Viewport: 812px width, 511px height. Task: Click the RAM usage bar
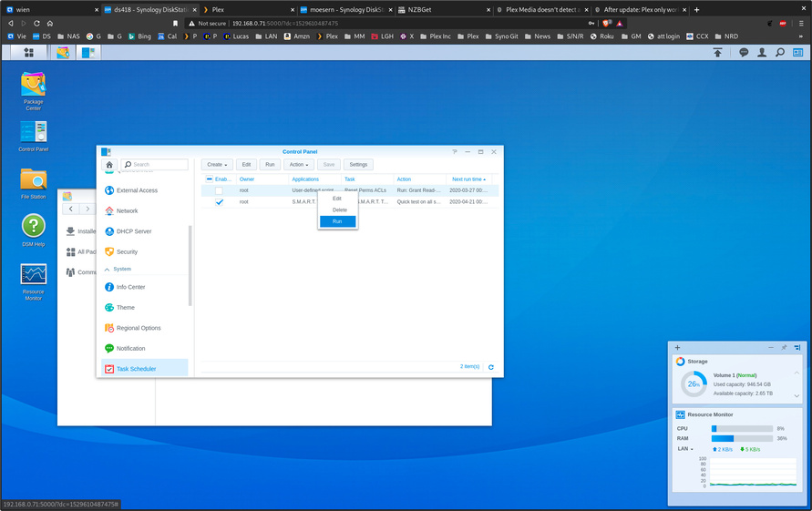click(742, 438)
